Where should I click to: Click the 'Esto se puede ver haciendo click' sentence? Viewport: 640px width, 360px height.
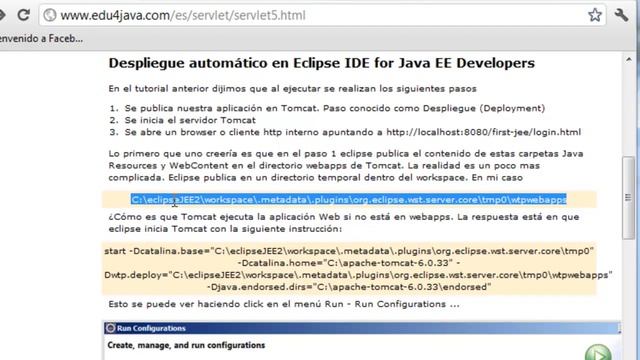point(284,304)
